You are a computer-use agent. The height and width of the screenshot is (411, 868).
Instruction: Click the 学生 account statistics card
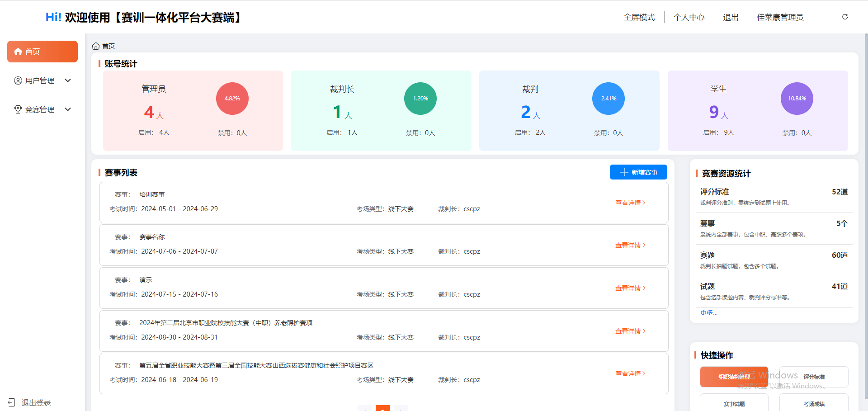[x=758, y=111]
